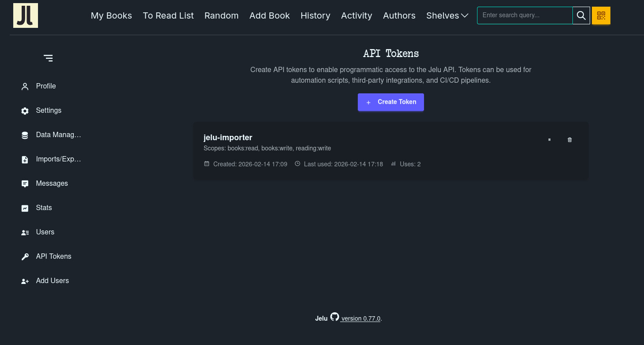Open the QR/barcode scanner
Viewport: 644px width, 345px height.
pos(601,15)
